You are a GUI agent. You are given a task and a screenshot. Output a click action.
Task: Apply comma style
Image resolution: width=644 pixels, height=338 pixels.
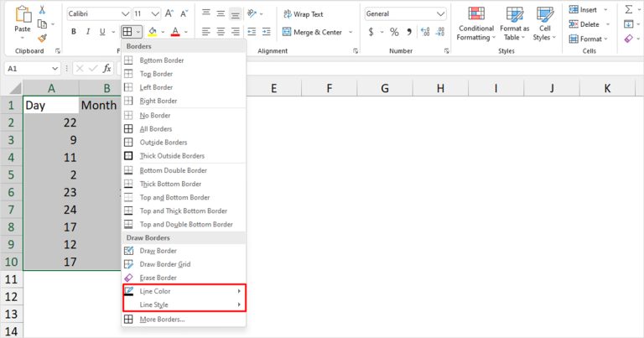409,32
